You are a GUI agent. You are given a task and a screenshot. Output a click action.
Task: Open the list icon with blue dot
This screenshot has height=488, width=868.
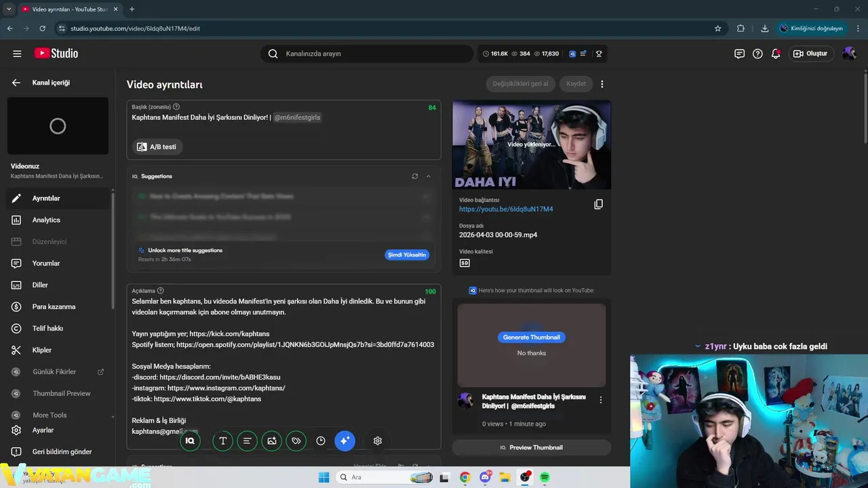[x=585, y=54]
